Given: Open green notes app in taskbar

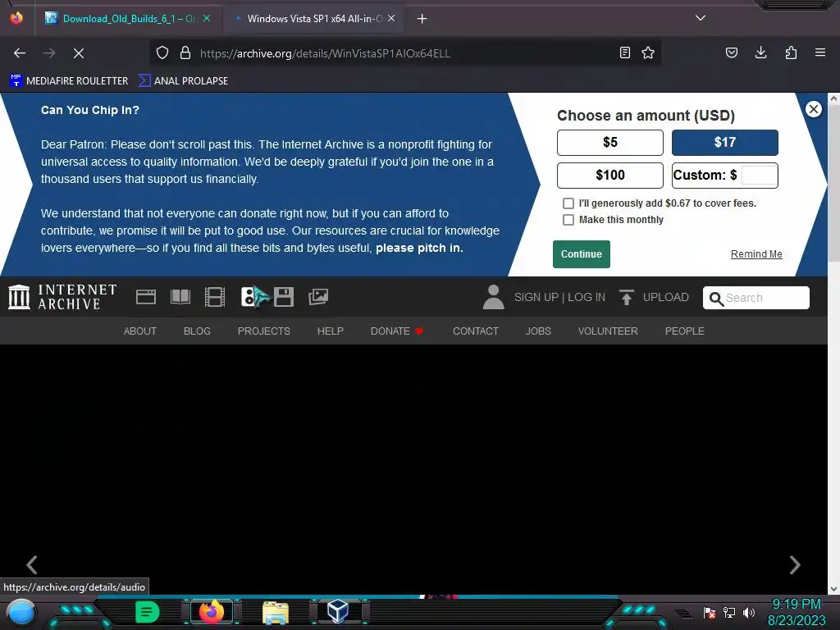Looking at the screenshot, I should tap(147, 612).
